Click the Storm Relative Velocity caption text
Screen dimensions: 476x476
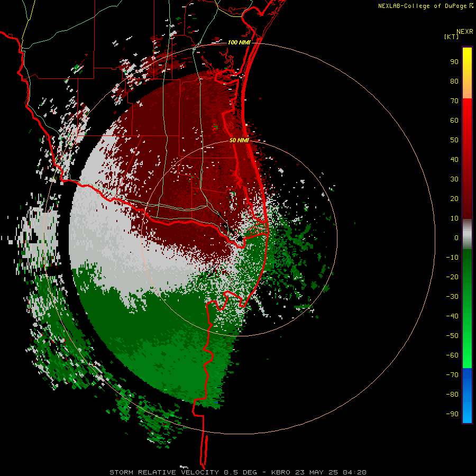237,472
